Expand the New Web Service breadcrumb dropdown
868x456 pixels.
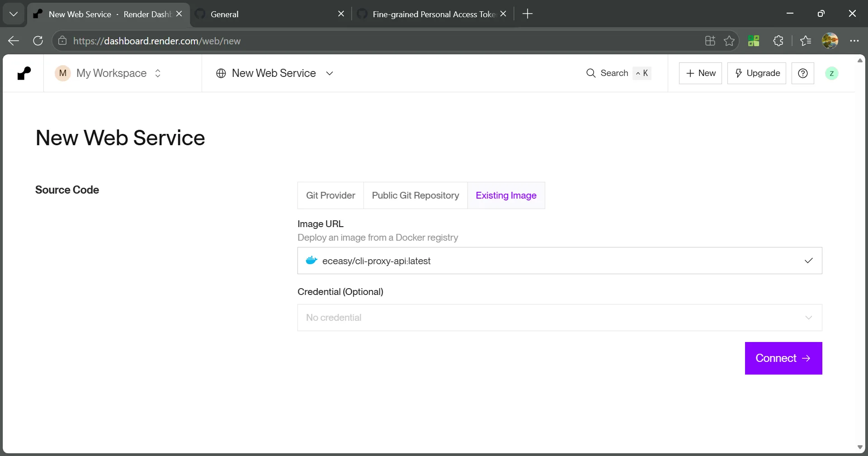[330, 73]
